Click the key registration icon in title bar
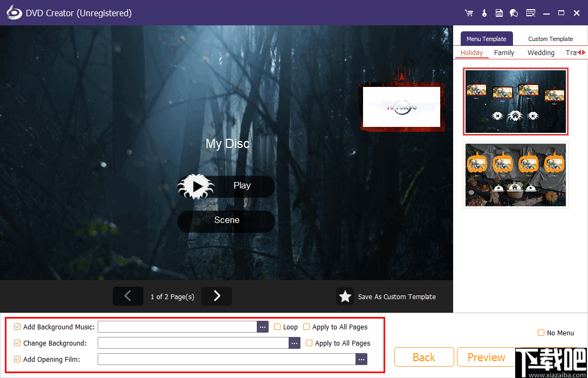The height and width of the screenshot is (378, 588). coord(484,12)
